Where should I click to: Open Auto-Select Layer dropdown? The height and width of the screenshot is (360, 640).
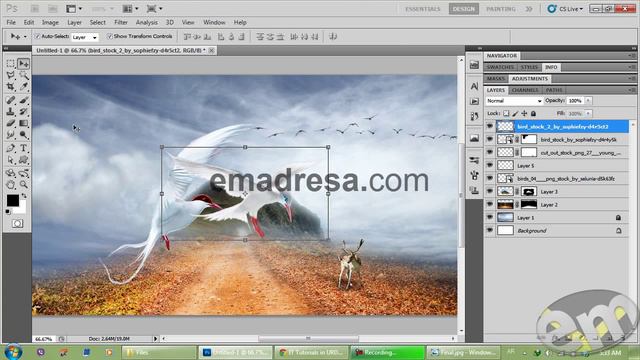click(84, 37)
